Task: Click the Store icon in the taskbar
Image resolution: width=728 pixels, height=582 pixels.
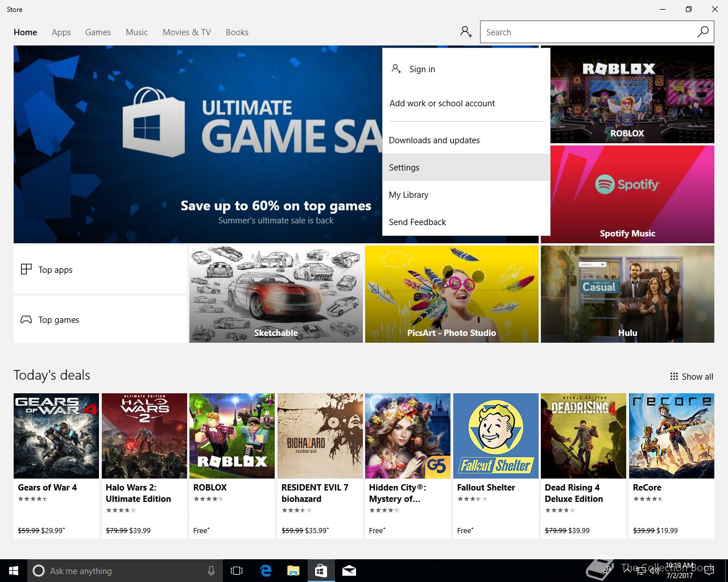Action: click(321, 571)
